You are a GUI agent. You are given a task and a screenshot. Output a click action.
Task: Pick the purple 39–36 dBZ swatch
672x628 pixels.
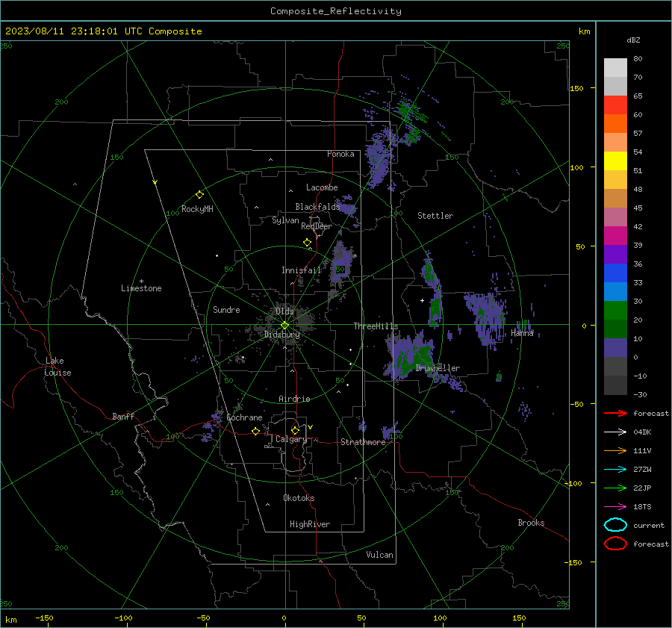(x=615, y=255)
